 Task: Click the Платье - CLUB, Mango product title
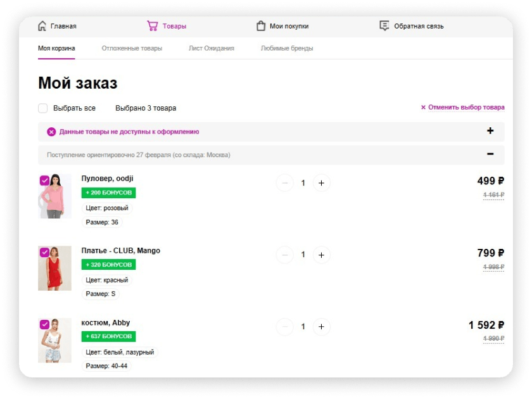click(120, 250)
